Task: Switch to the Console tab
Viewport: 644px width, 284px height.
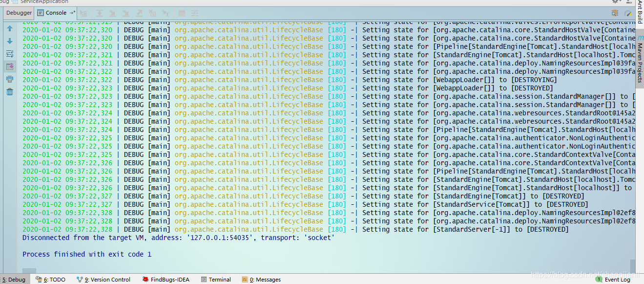Action: pos(56,13)
